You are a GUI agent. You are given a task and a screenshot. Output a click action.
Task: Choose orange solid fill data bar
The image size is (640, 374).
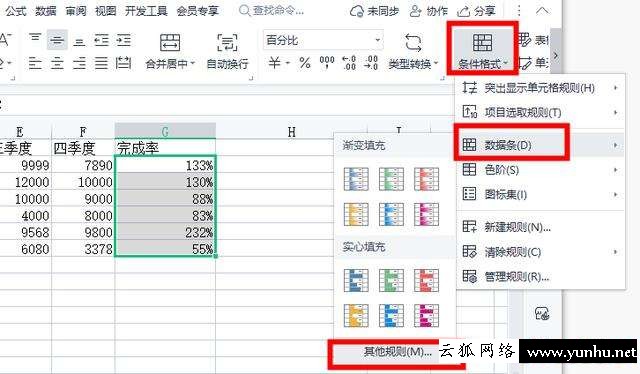(356, 316)
